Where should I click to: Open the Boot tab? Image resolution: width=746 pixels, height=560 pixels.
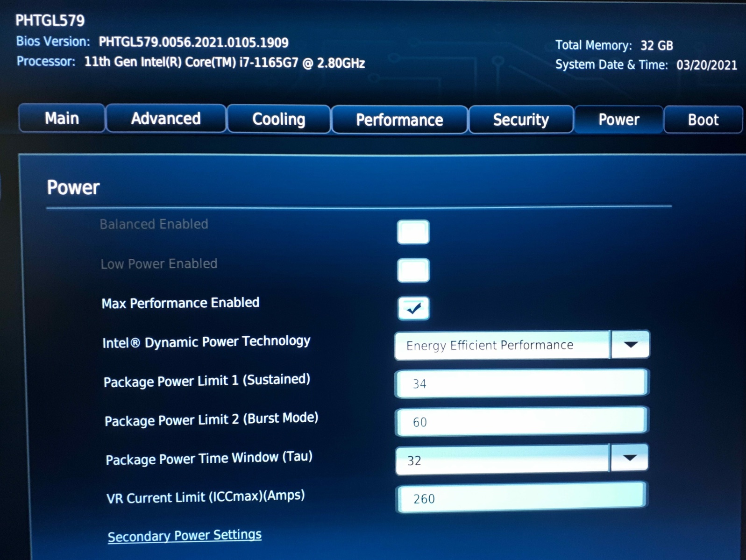pyautogui.click(x=703, y=120)
